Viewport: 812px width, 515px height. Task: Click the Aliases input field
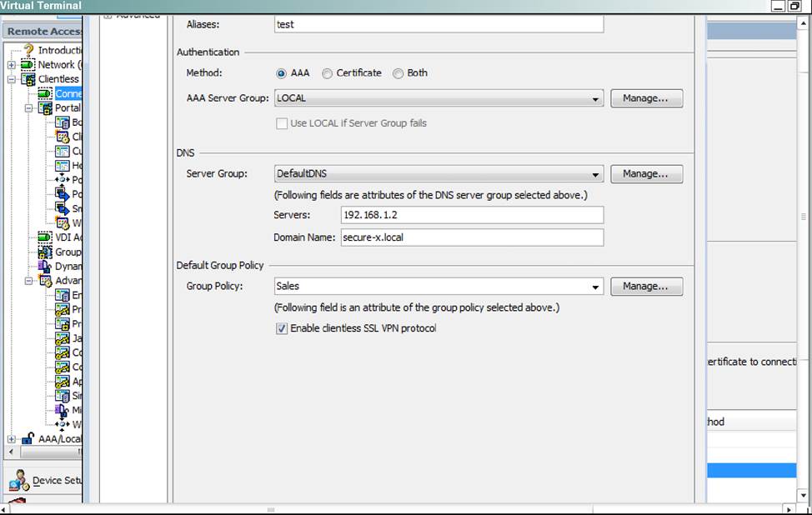439,24
